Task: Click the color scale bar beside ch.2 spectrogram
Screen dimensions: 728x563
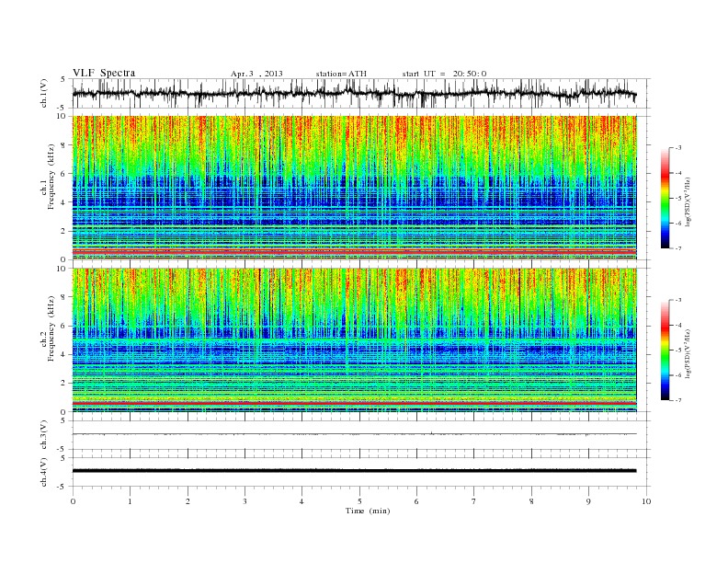Action: tap(665, 350)
